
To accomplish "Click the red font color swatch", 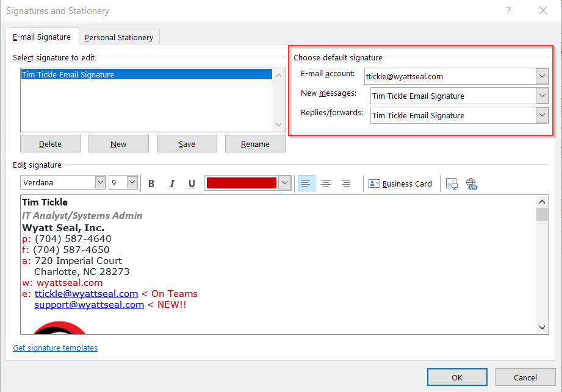I will pyautogui.click(x=242, y=183).
